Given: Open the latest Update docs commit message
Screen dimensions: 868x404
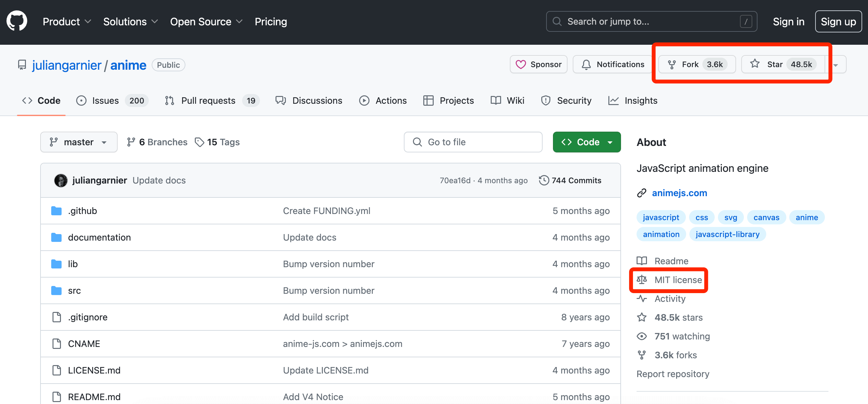Looking at the screenshot, I should (159, 180).
